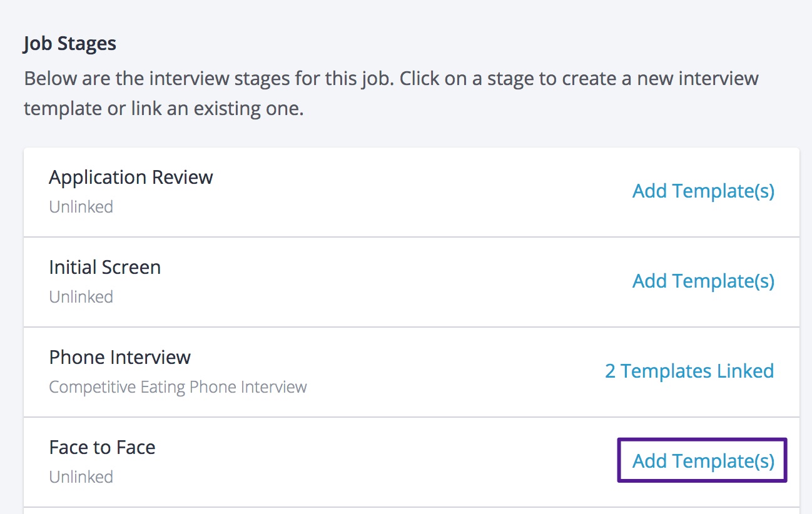Click Unlinked status under Face to Face

click(x=81, y=477)
